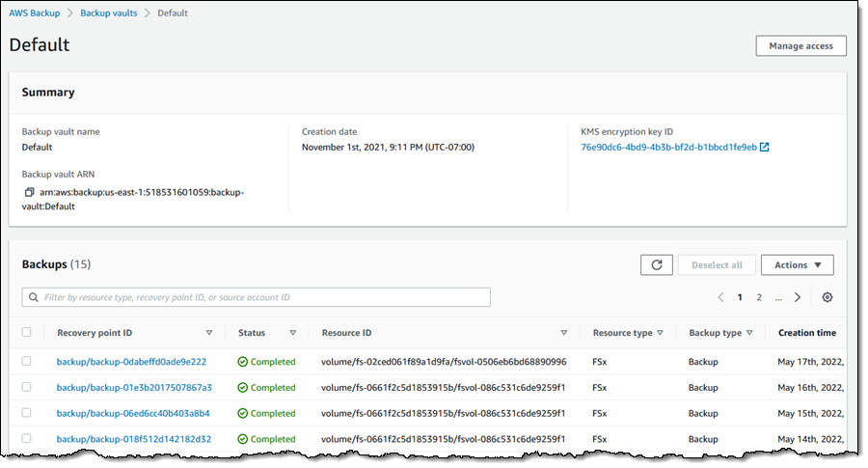This screenshot has width=868, height=468.
Task: Open recovery point backup-018f512d142182d32
Action: pos(133,439)
